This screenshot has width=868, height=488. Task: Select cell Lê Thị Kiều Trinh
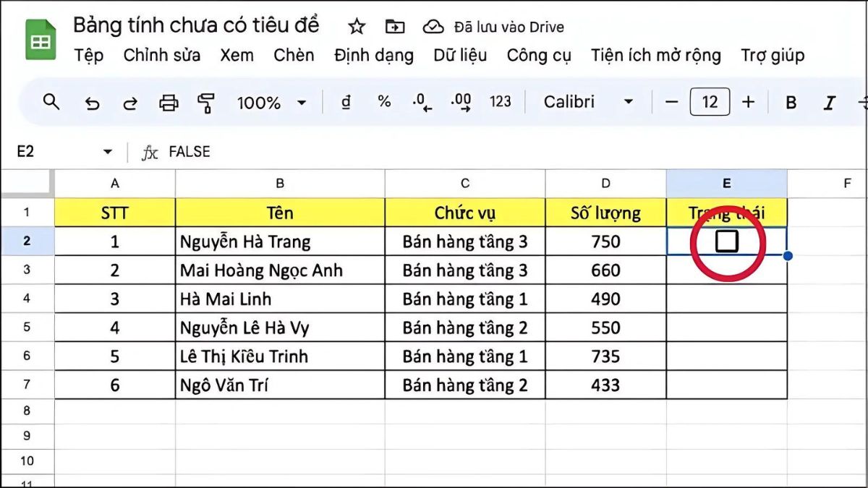point(280,356)
